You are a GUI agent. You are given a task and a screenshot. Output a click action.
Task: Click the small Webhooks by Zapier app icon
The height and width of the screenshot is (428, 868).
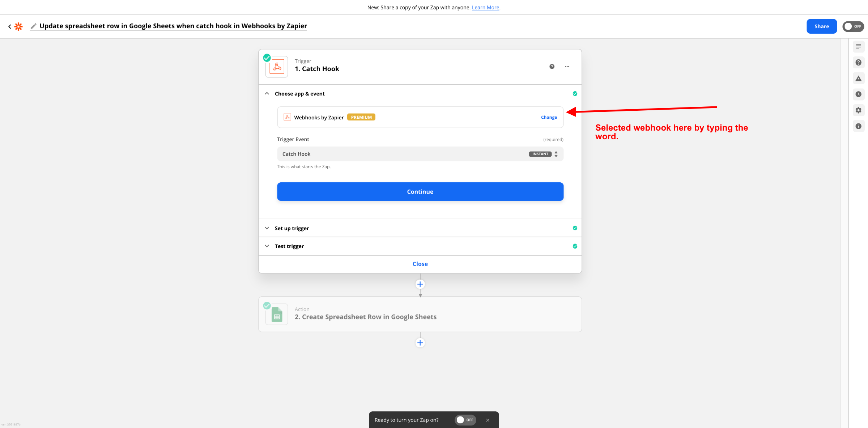click(287, 117)
